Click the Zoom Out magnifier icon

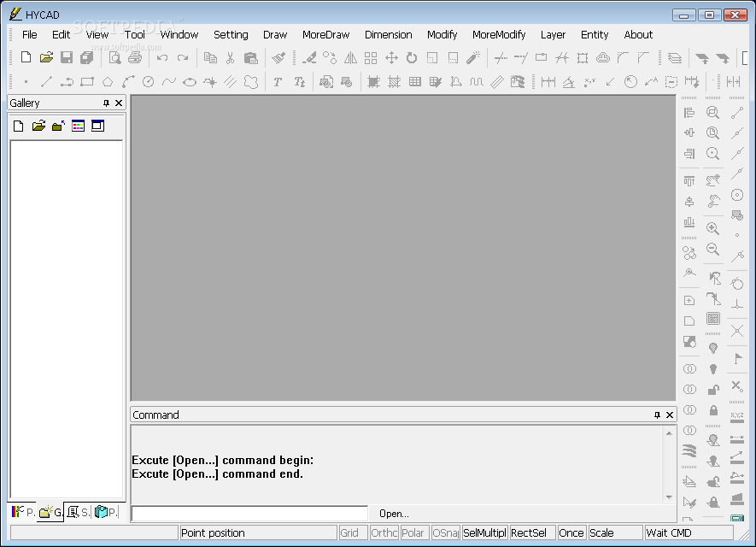pyautogui.click(x=712, y=249)
